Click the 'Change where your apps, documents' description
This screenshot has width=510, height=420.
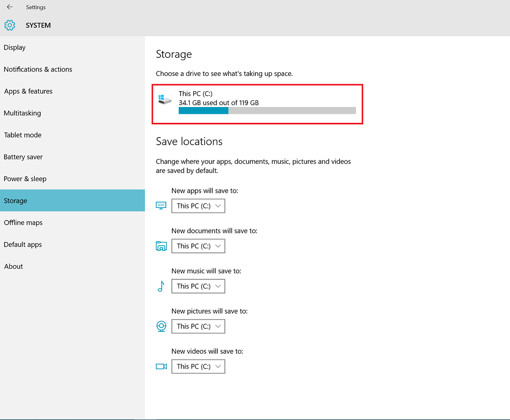tap(253, 166)
